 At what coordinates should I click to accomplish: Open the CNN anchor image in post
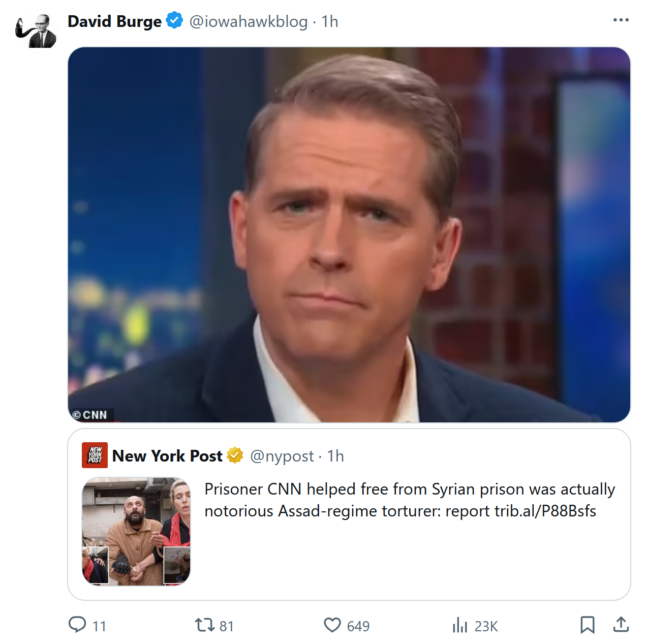(x=349, y=235)
